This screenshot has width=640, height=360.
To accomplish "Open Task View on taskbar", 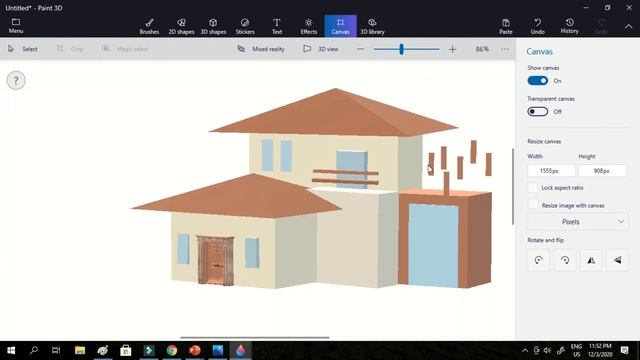I will [x=56, y=350].
